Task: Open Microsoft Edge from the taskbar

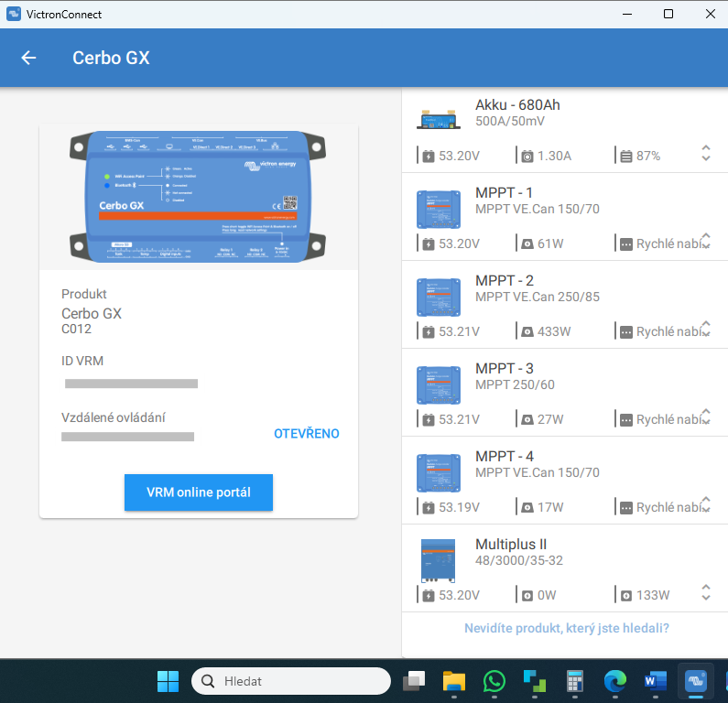Action: (x=615, y=681)
